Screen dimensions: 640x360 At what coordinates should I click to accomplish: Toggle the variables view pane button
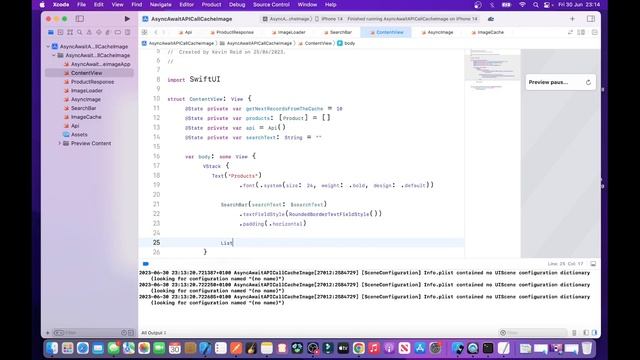[586, 333]
